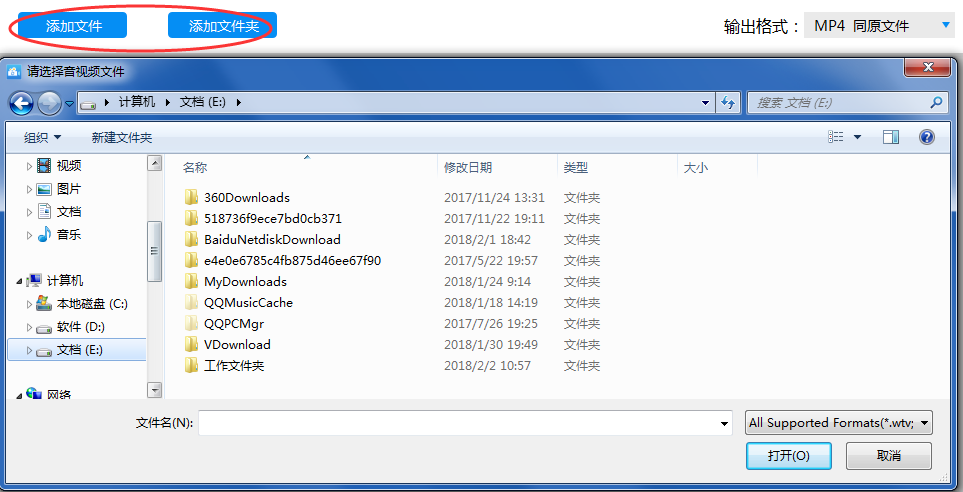Expand the 软件 (D:) node arrow
Viewport: 963px width, 492px height.
point(29,327)
